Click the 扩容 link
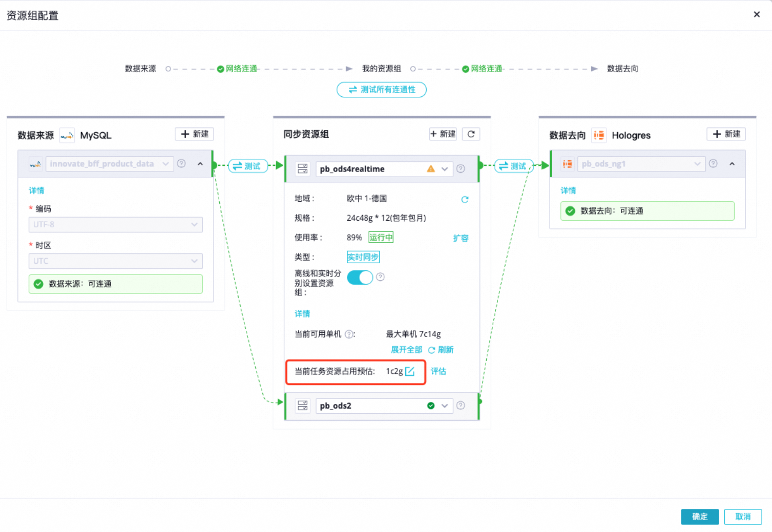The height and width of the screenshot is (532, 772). click(461, 238)
